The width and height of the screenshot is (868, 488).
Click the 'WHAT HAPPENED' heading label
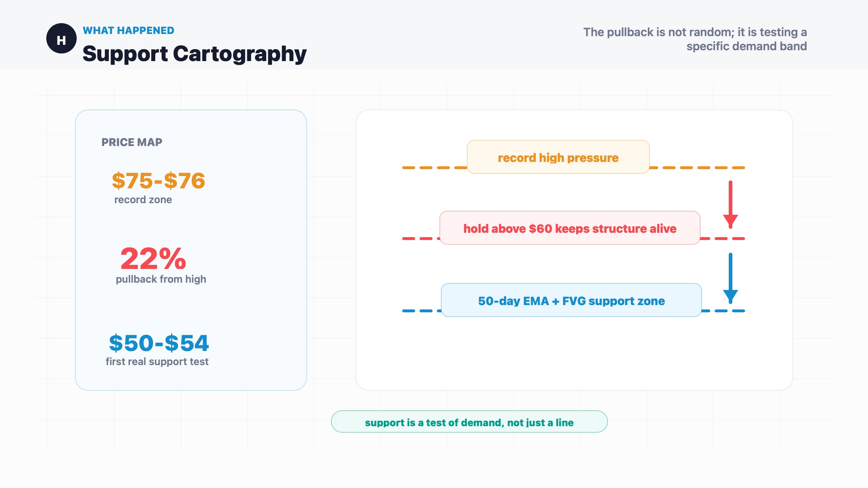tap(128, 30)
